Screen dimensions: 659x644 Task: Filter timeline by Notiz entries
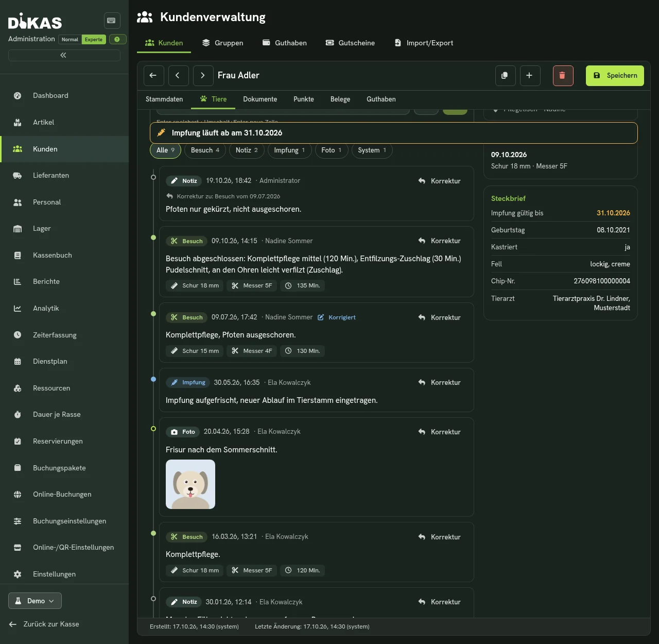click(247, 150)
